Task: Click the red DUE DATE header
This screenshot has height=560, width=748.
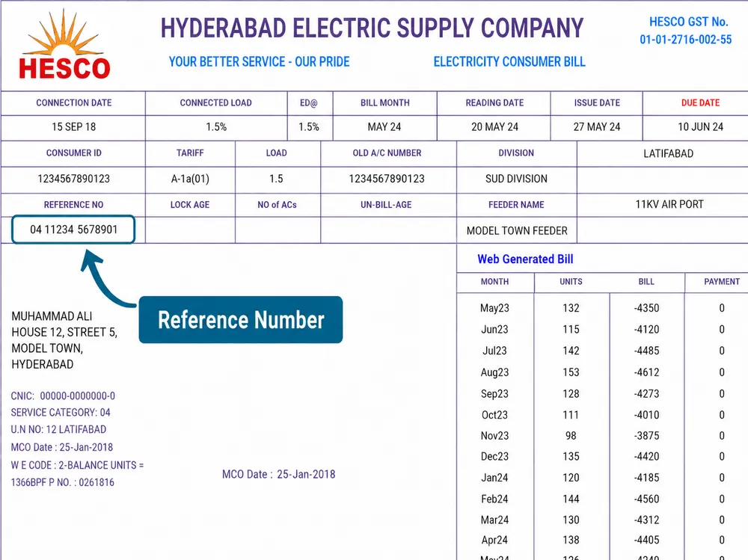Action: click(x=700, y=102)
